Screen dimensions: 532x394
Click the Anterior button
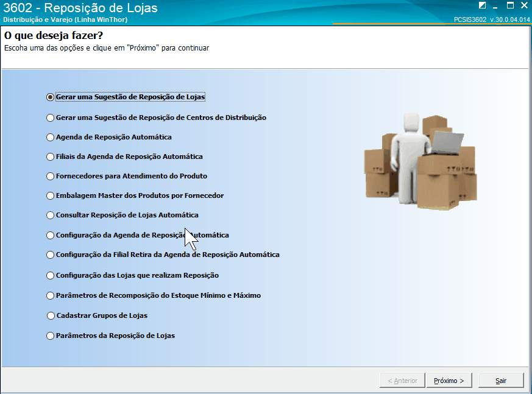coord(402,381)
